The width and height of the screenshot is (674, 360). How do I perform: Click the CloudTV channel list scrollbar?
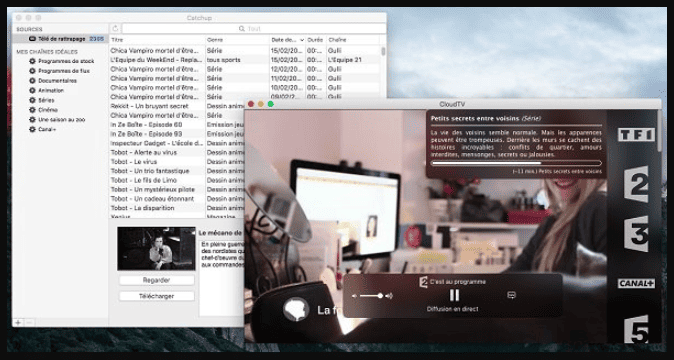click(659, 131)
